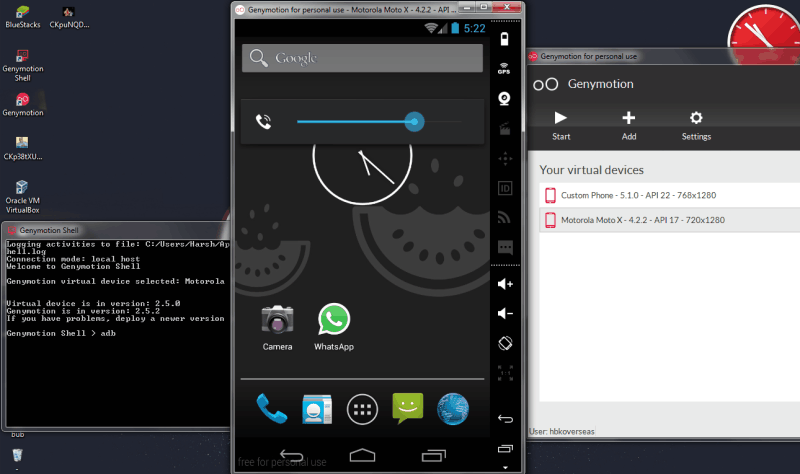Click the 'User: hbkoverseas' status text
The image size is (800, 474).
tap(562, 432)
